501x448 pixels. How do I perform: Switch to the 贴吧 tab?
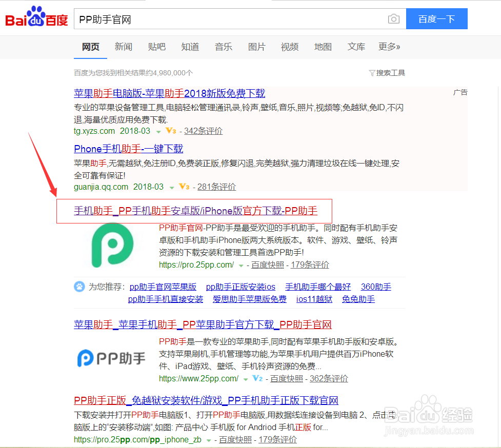tap(156, 47)
